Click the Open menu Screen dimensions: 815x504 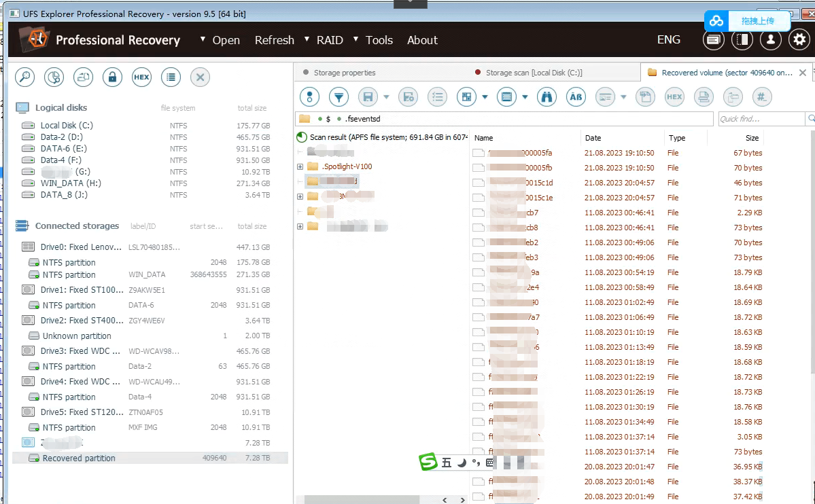[x=226, y=40]
